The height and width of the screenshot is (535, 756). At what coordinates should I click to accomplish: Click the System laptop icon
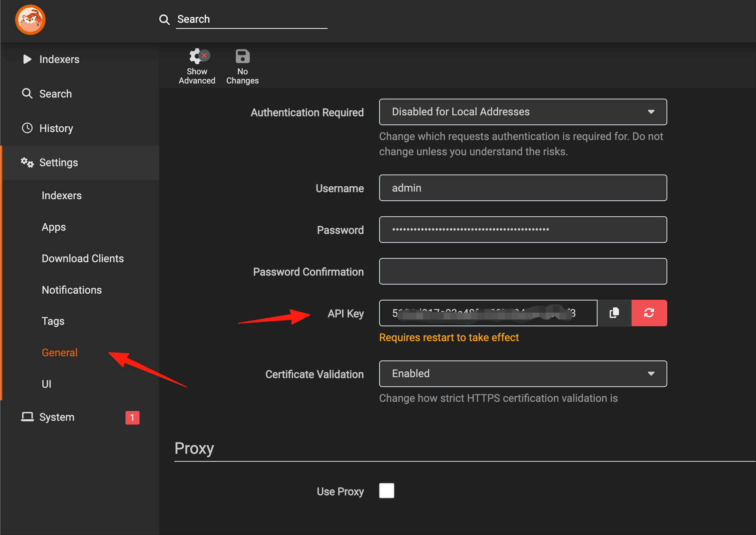(27, 417)
